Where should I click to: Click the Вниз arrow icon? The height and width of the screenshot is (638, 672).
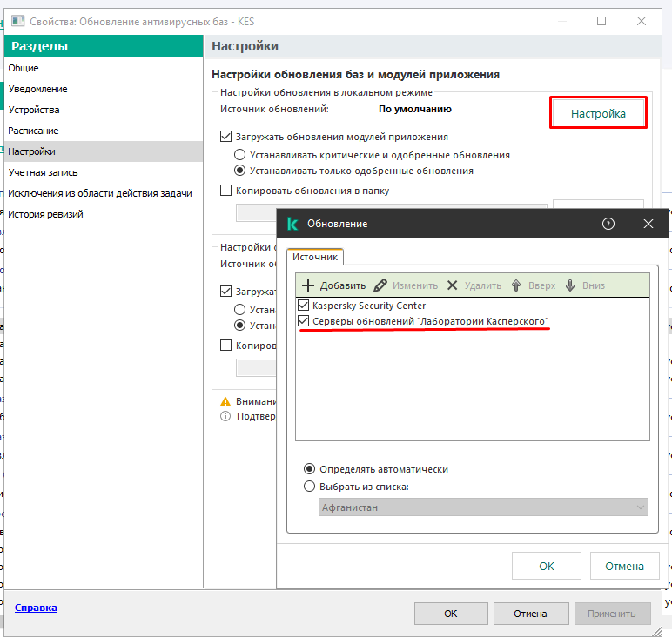570,285
